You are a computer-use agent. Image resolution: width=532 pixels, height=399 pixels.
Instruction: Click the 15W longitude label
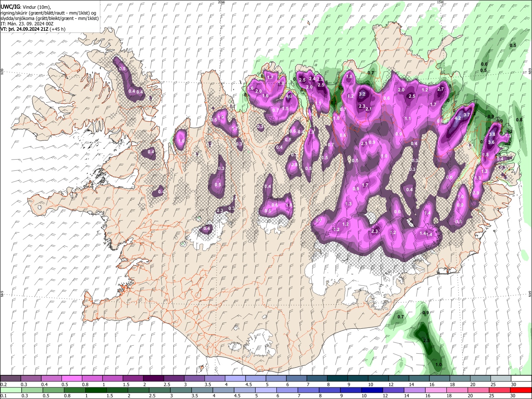[x=440, y=2]
